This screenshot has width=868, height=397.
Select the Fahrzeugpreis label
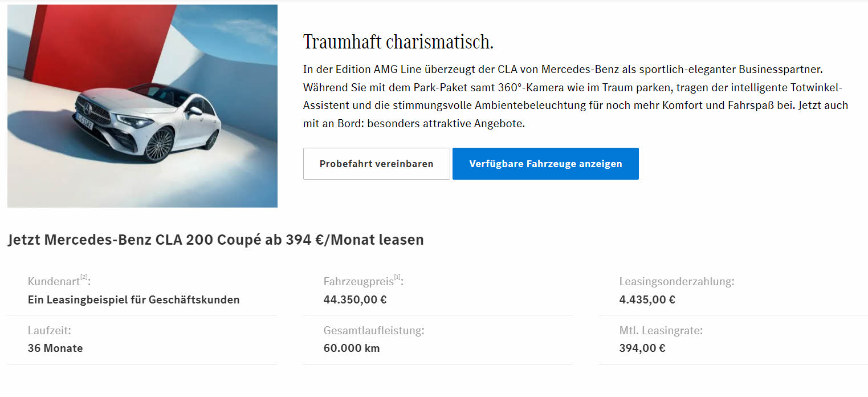click(x=358, y=282)
